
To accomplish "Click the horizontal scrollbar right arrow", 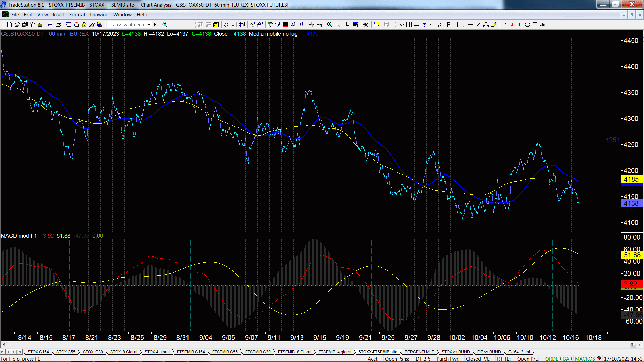I will coord(640,345).
